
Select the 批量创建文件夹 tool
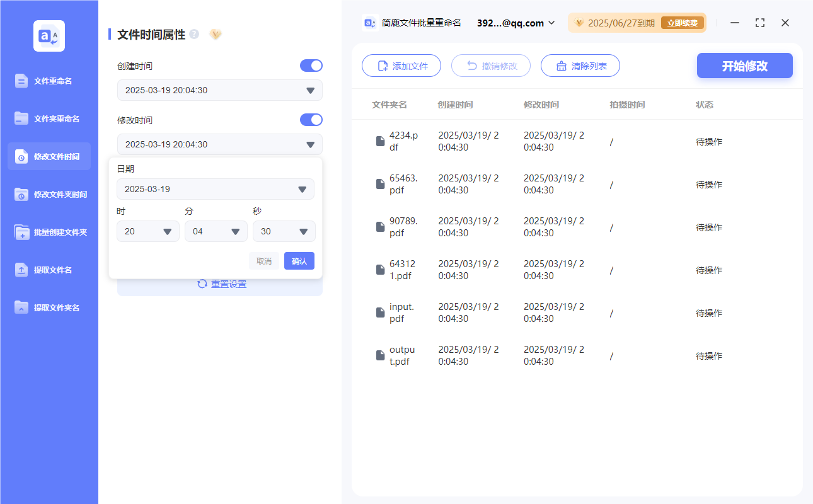[x=49, y=232]
